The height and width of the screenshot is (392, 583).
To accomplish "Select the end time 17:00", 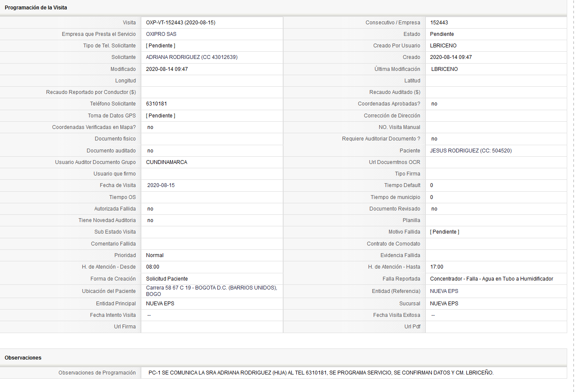I will (437, 267).
